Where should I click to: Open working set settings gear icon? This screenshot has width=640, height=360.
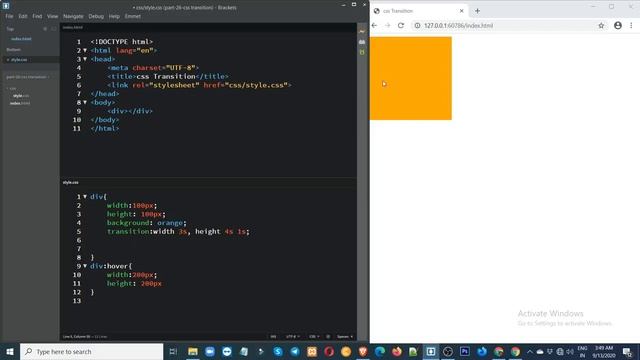coord(45,29)
